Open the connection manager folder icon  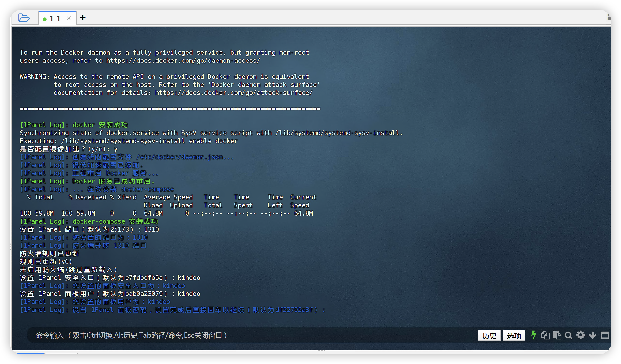point(24,18)
